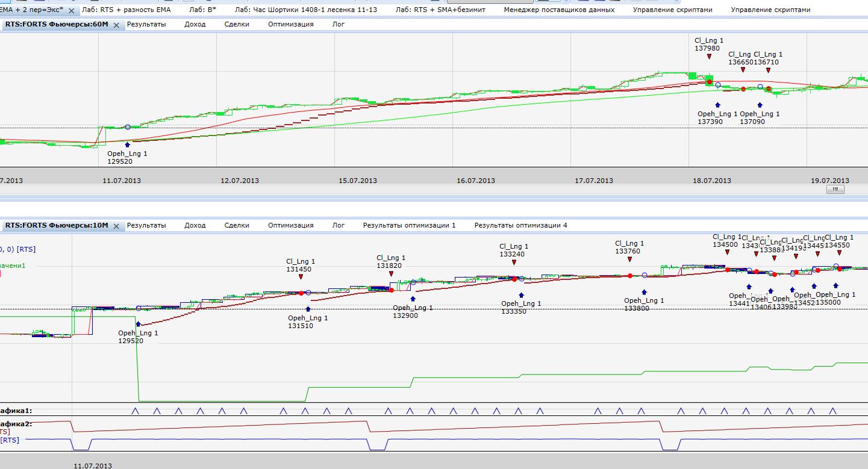This screenshot has height=469, width=868.
Task: Click the 18.07.2013 date on upper timeline
Action: pos(711,181)
